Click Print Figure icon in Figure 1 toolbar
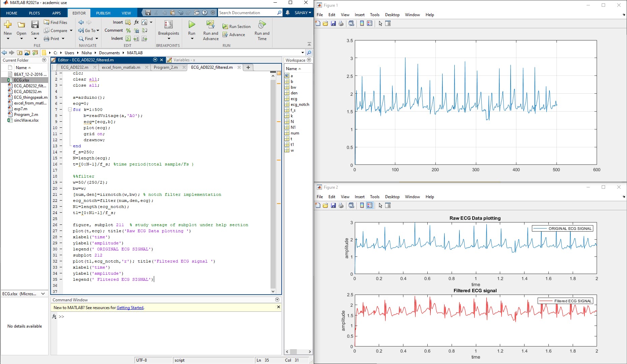627x364 pixels. 341,23
